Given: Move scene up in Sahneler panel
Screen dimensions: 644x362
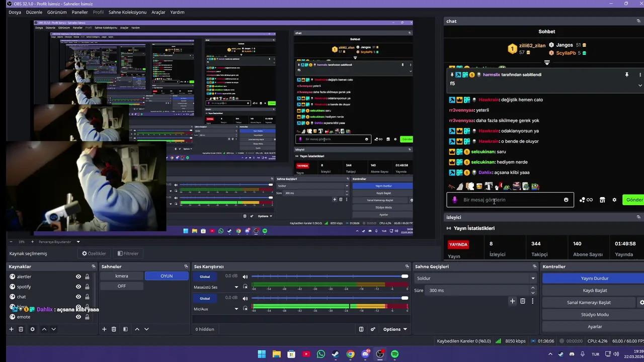Looking at the screenshot, I should coord(137,329).
